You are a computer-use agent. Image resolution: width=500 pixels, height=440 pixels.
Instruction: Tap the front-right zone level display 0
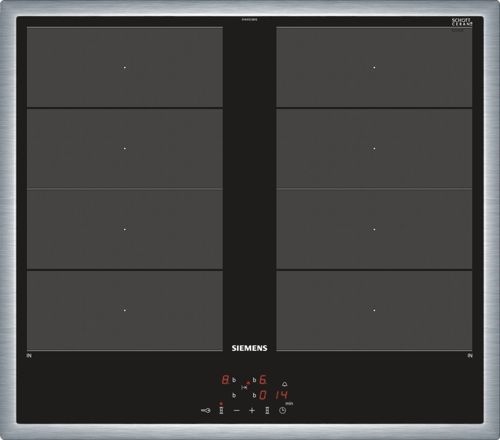263,395
